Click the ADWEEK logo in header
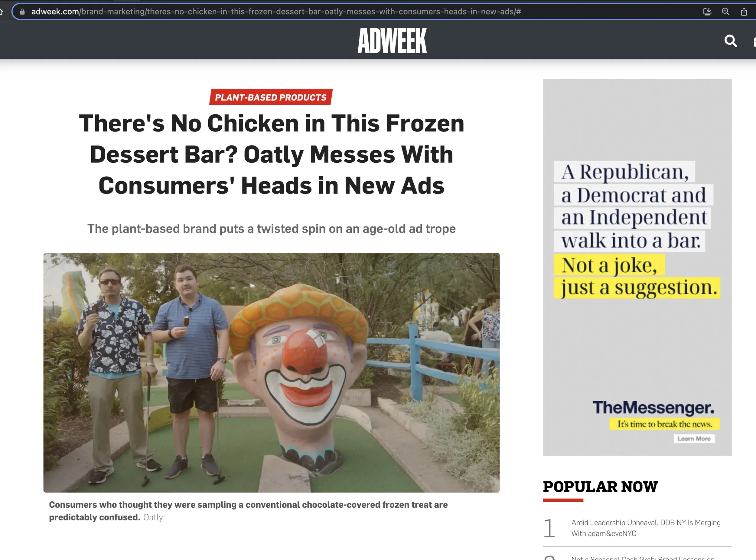Image resolution: width=756 pixels, height=560 pixels. (392, 41)
